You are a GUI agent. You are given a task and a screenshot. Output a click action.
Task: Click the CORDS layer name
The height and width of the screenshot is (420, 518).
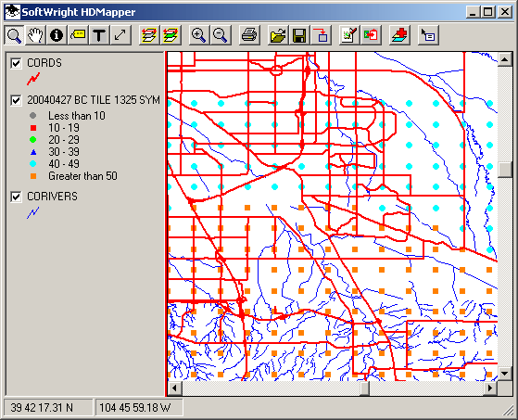coord(44,63)
